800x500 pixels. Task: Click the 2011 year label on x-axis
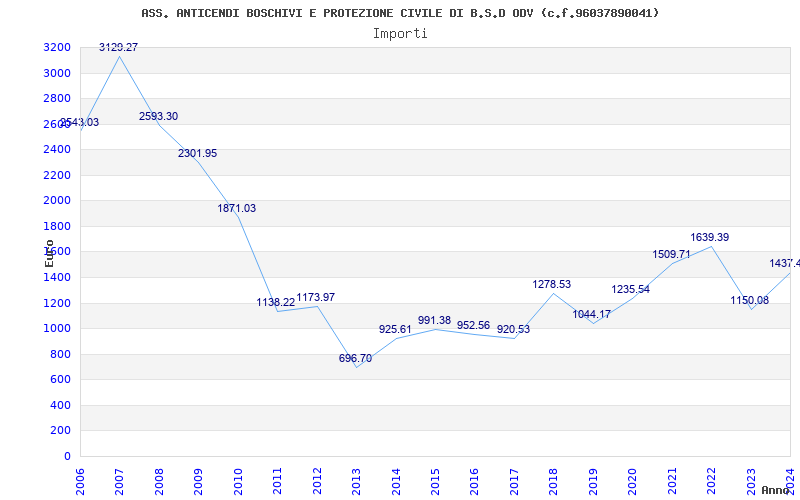coord(278,482)
